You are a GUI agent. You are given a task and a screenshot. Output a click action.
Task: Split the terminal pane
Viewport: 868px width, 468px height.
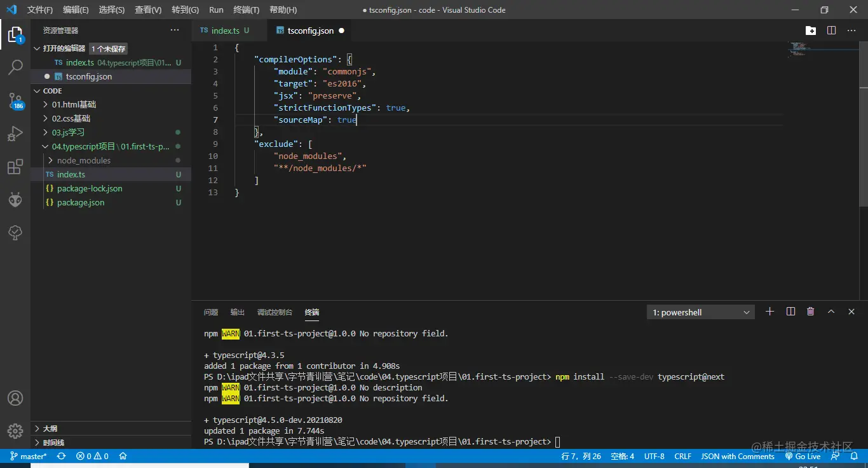click(790, 312)
